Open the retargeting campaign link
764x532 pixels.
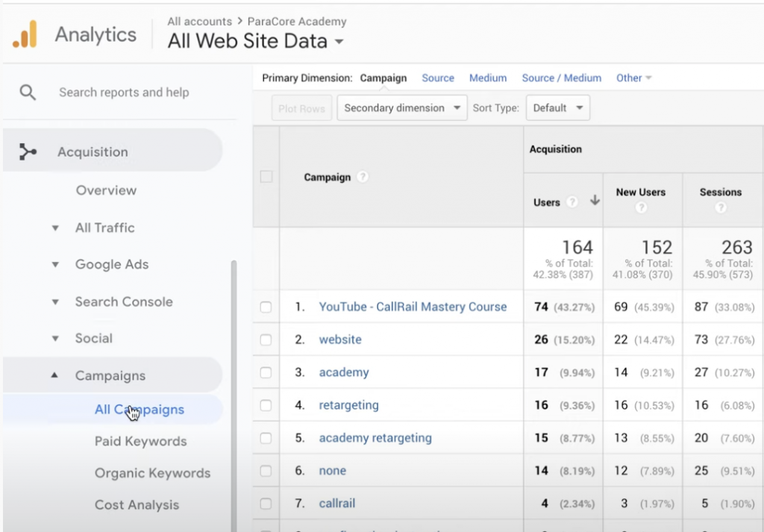point(349,405)
